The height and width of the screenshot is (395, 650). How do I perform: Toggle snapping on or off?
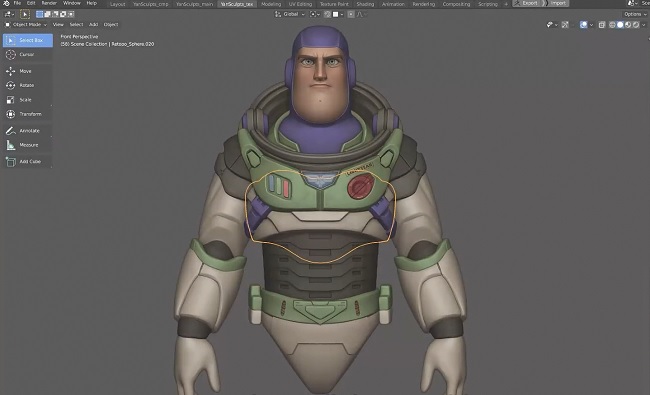[x=327, y=14]
